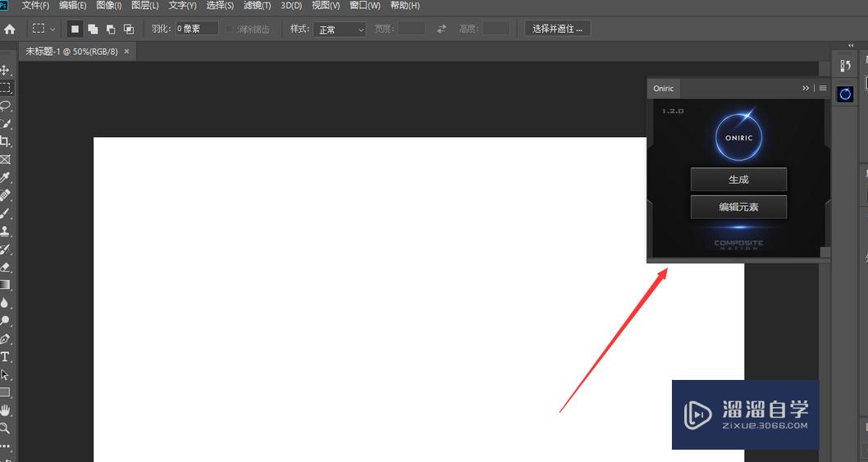Select the Lasso tool
868x462 pixels.
pyautogui.click(x=5, y=105)
